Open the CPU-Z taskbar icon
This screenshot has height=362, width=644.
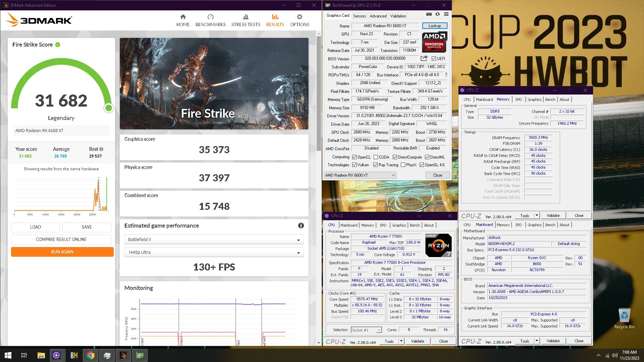(56, 355)
